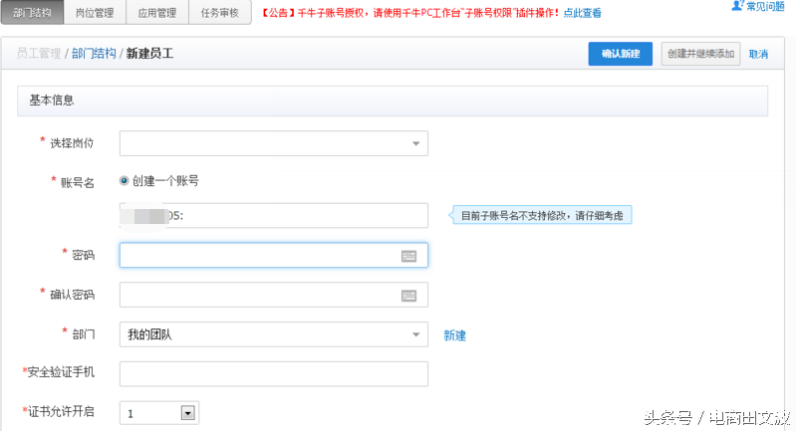Image resolution: width=800 pixels, height=432 pixels.
Task: Select the 部门结构 top tab
Action: 33,14
